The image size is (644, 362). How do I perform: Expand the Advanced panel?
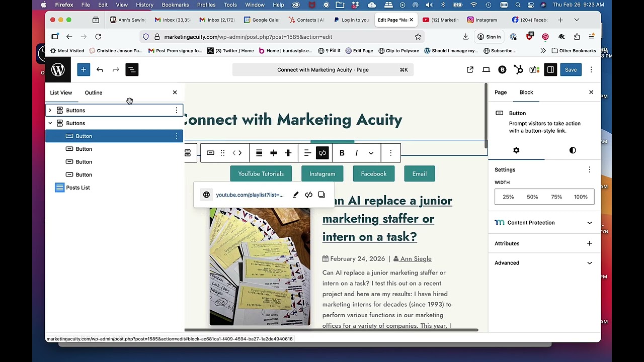(x=544, y=263)
